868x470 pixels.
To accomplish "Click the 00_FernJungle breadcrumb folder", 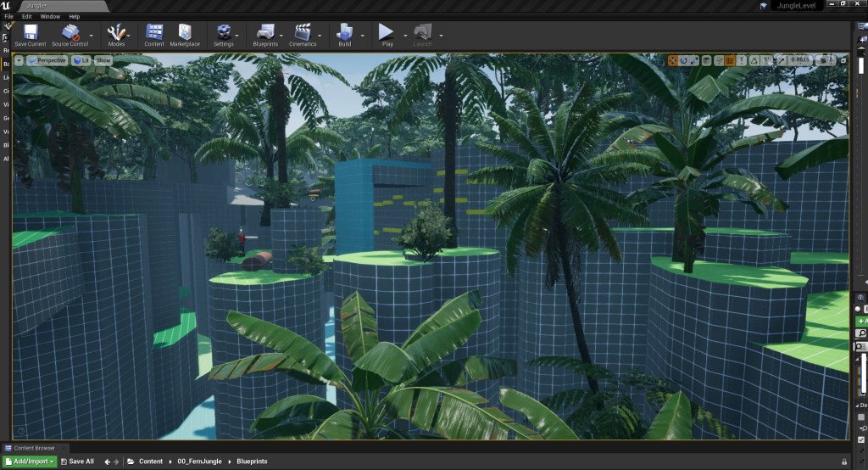I will [x=197, y=462].
